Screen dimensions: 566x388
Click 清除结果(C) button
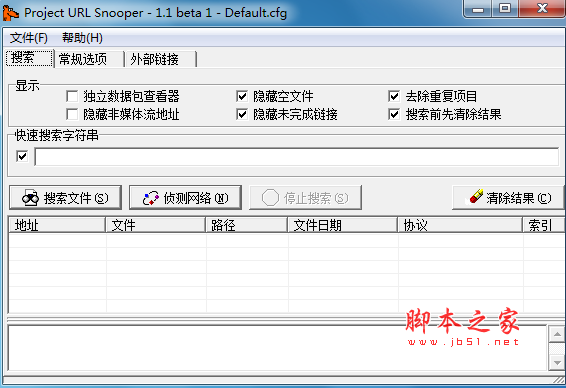click(x=508, y=197)
